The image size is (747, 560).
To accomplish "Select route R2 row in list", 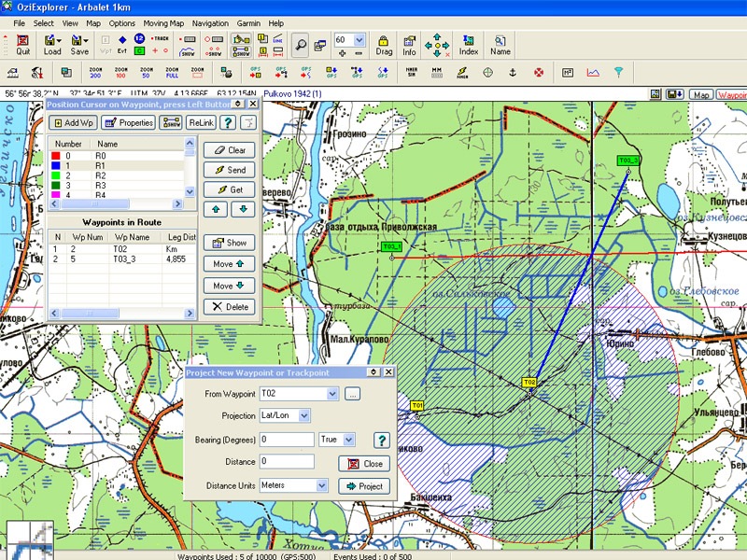I will click(101, 175).
